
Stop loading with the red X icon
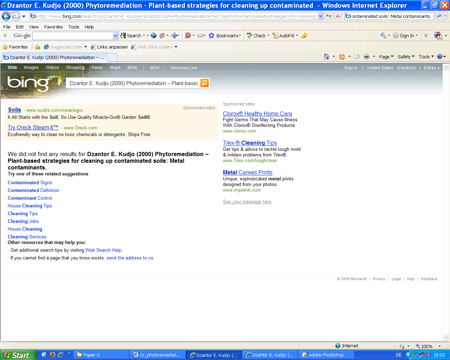pyautogui.click(x=338, y=16)
